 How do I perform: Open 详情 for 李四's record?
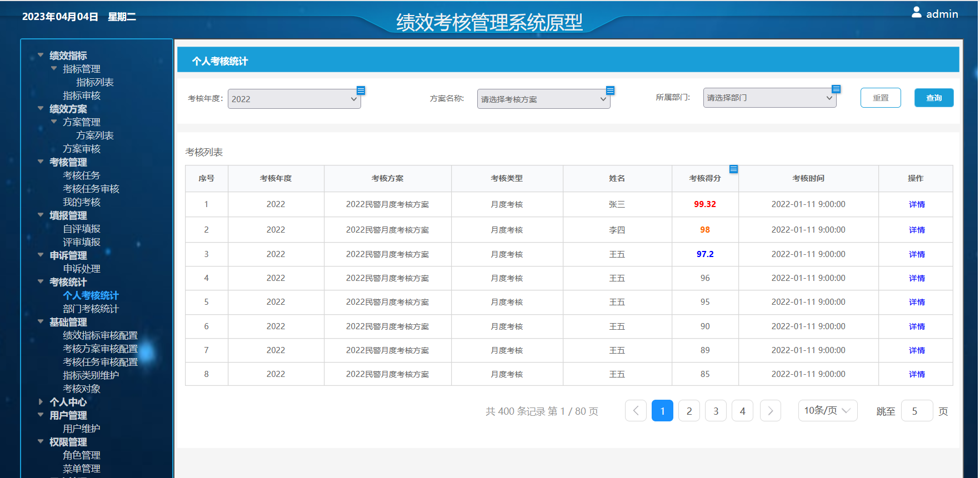[917, 230]
